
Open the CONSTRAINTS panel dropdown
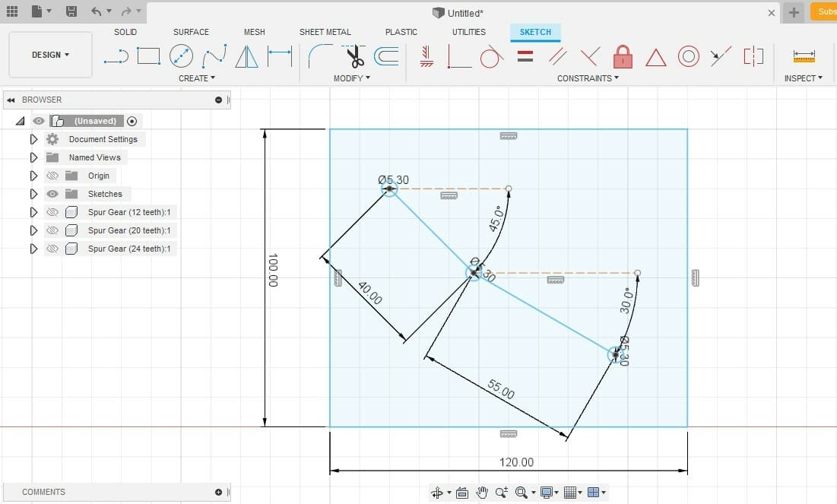(x=589, y=78)
